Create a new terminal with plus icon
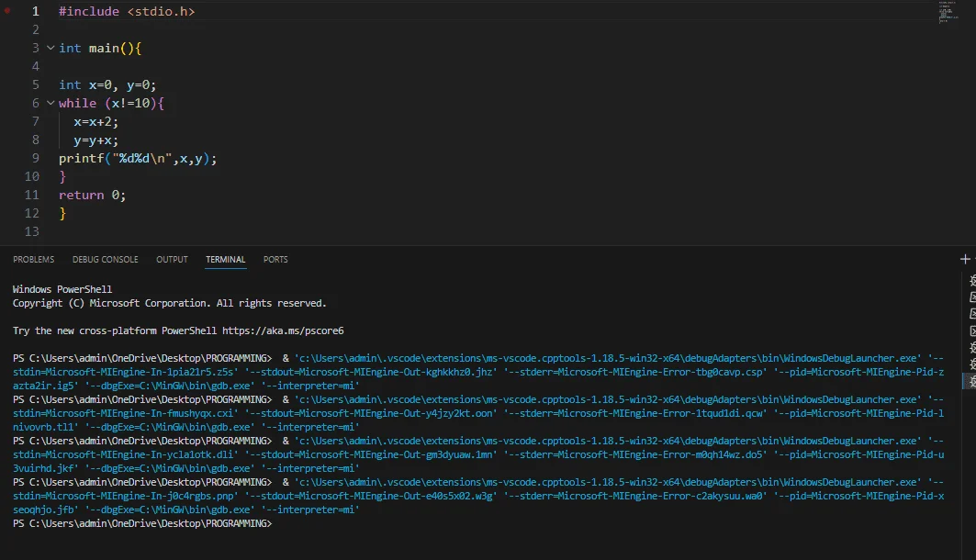The width and height of the screenshot is (976, 560). coord(965,259)
